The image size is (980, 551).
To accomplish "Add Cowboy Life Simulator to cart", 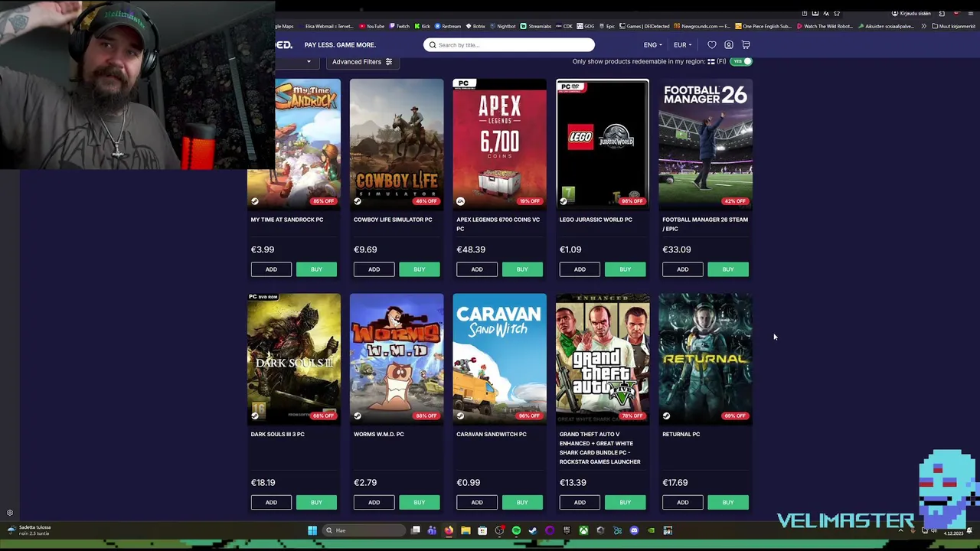I will point(374,269).
